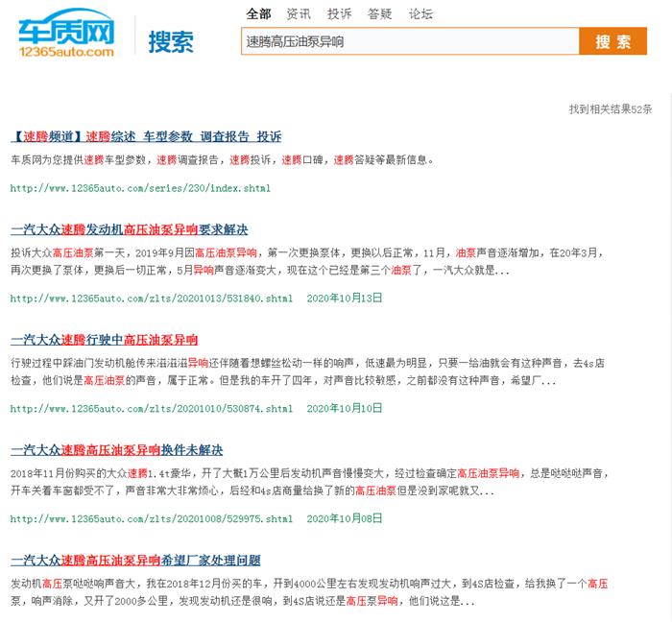Open the 投诉 link in the first result
This screenshot has height=622, width=672.
pyautogui.click(x=269, y=136)
